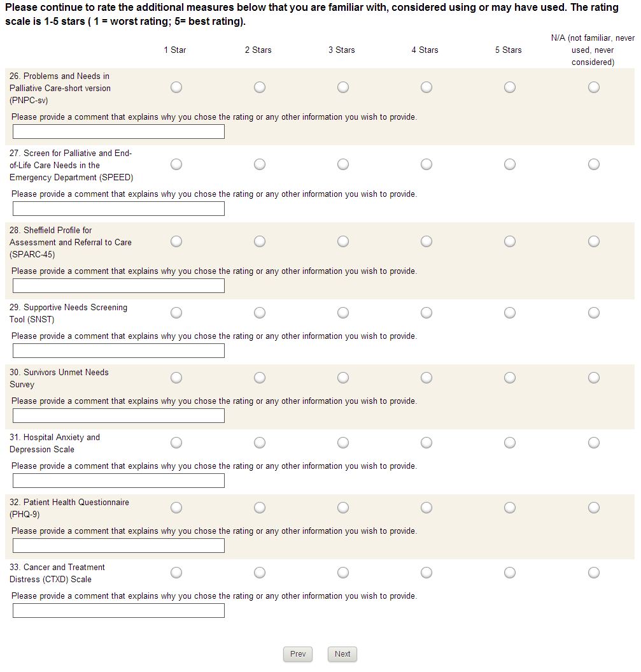Click the CTXD Scale comment field
641x672 pixels.
118,611
